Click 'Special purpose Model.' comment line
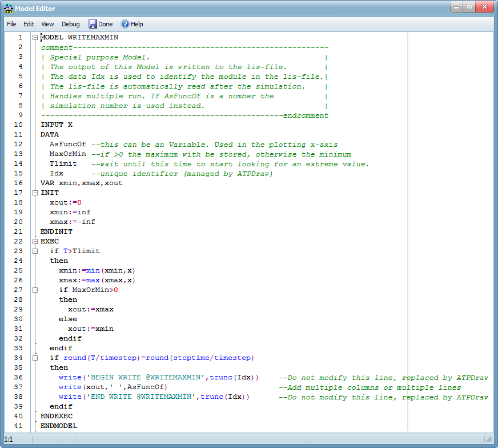Viewport: 498px width, 448px height. (100, 58)
